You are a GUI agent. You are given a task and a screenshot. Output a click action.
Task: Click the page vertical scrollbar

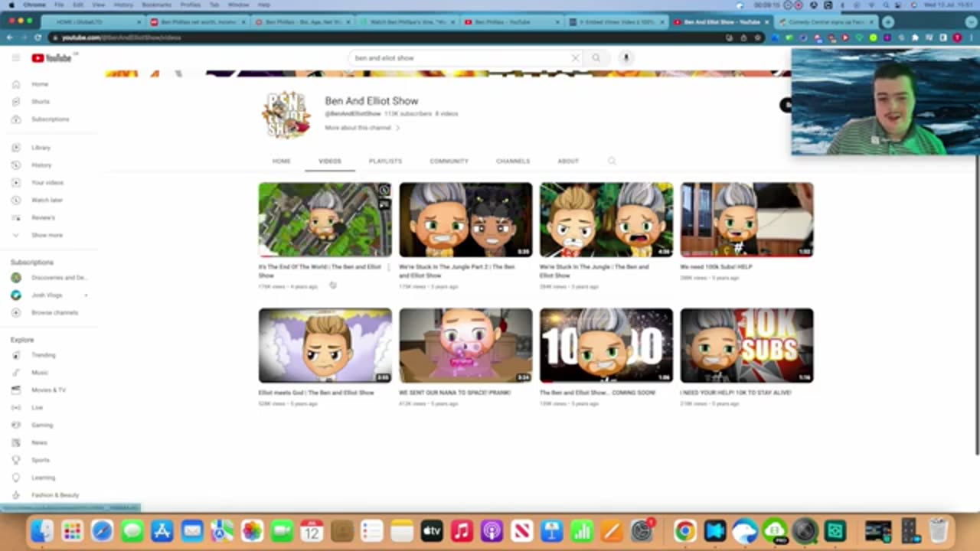(x=976, y=306)
